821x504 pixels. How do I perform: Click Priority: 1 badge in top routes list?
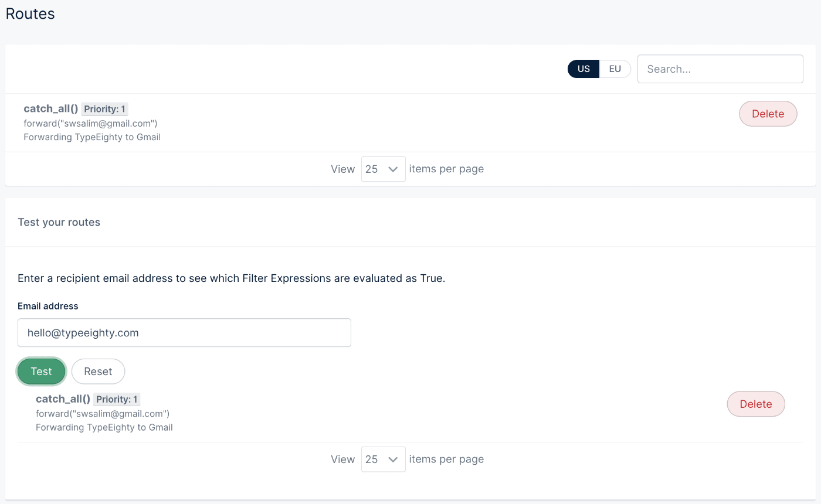point(105,109)
